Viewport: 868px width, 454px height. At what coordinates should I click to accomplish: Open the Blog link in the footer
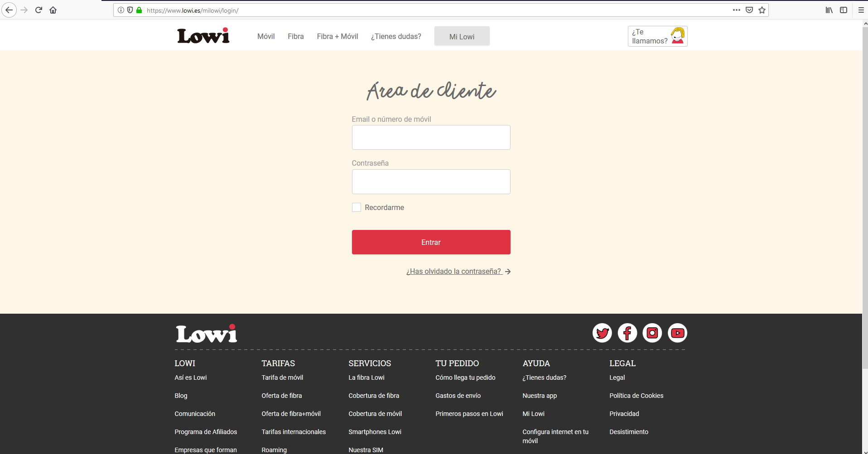point(180,395)
